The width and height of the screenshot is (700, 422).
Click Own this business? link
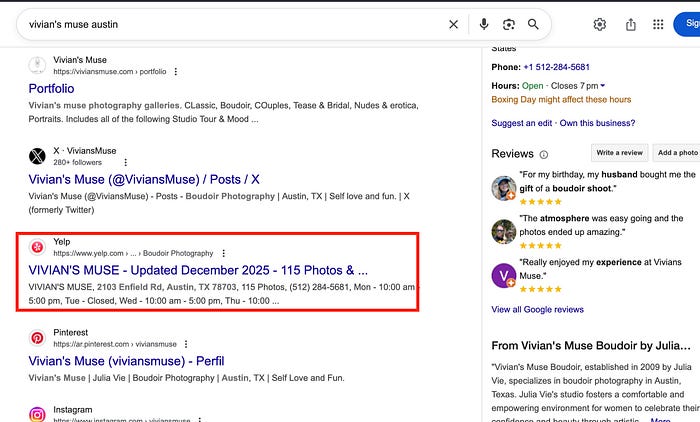[x=597, y=123]
